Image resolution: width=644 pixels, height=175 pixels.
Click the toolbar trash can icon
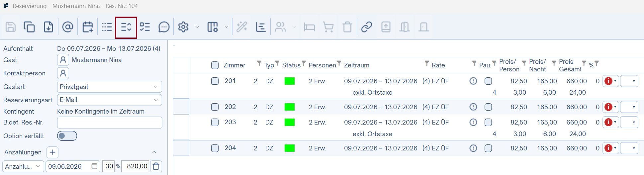[x=347, y=27]
